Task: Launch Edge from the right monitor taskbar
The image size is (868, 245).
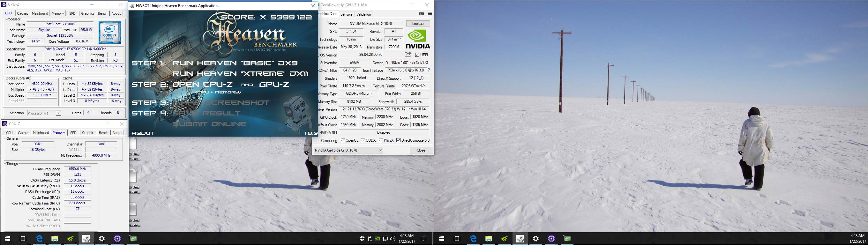Action: (x=473, y=239)
